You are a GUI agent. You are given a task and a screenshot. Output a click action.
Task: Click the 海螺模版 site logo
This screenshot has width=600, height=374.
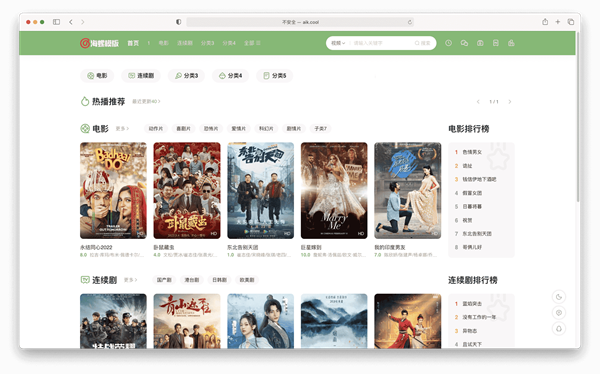pyautogui.click(x=99, y=43)
